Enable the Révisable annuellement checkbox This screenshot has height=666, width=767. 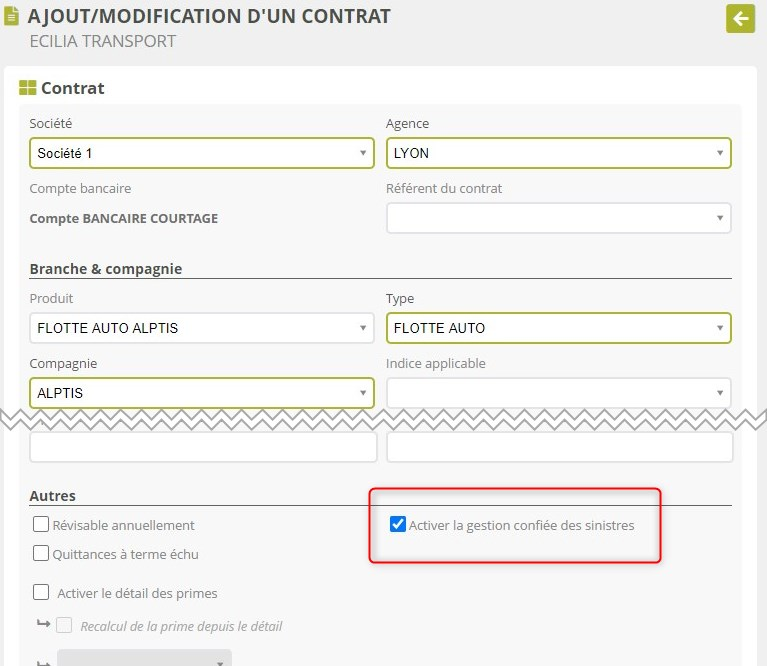(41, 525)
